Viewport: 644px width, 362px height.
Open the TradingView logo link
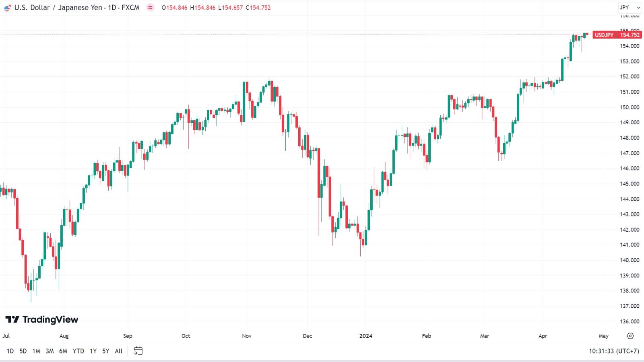click(x=42, y=319)
